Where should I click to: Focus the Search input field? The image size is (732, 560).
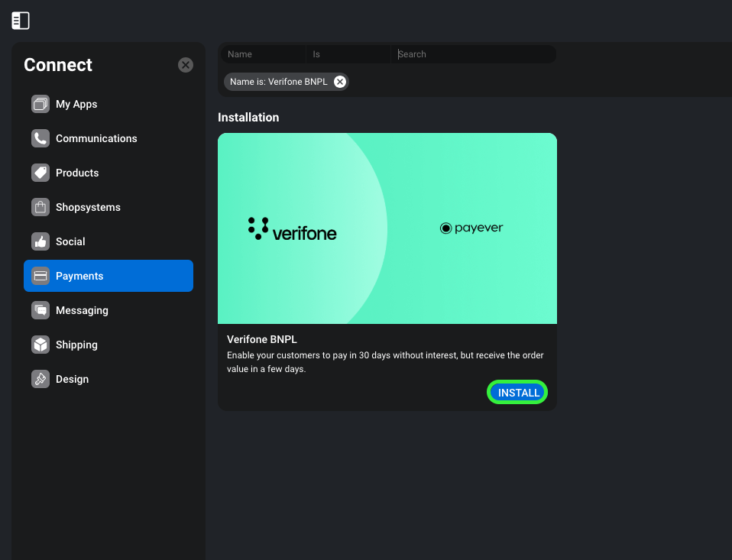click(x=474, y=54)
